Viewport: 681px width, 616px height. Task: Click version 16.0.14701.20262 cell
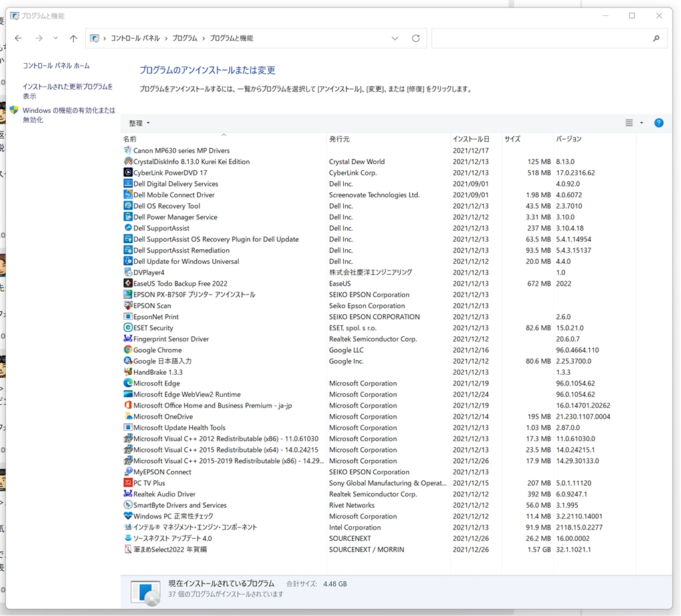(x=583, y=405)
